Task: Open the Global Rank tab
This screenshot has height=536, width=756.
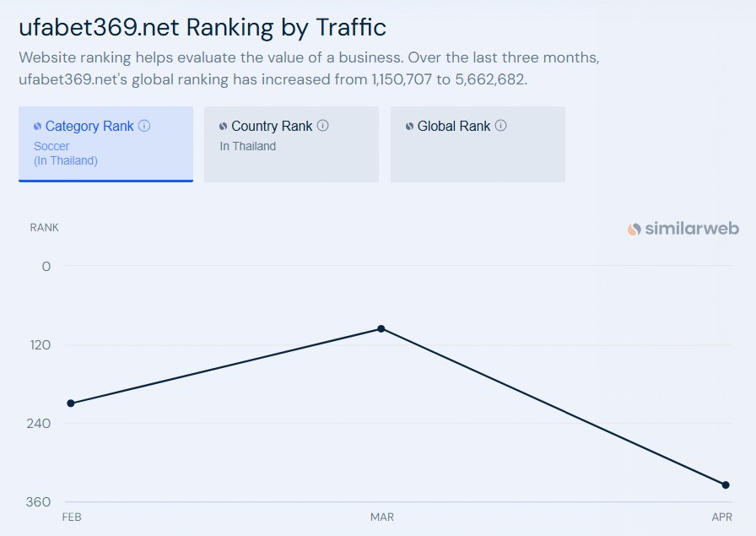Action: [x=478, y=144]
